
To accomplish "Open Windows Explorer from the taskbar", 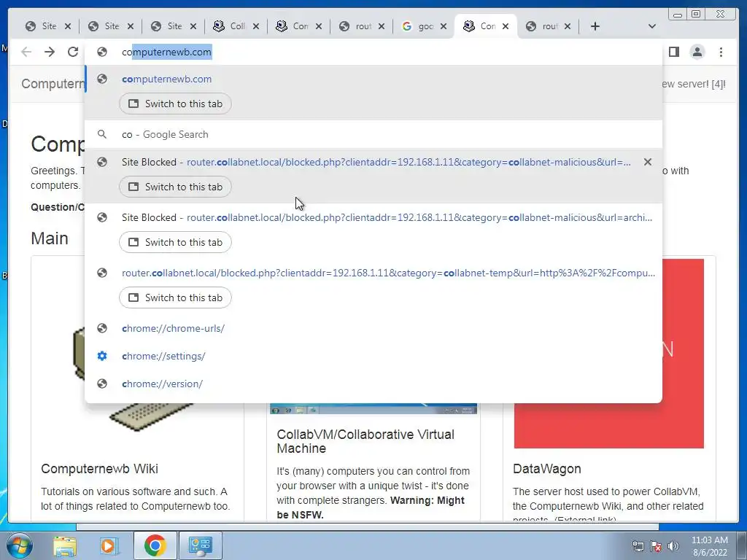I will tap(65, 545).
